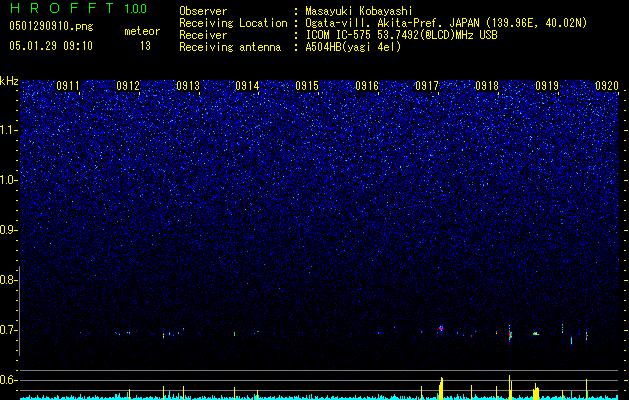Click the 0914 time axis marker
Screen dimensions: 629x400
coord(247,86)
